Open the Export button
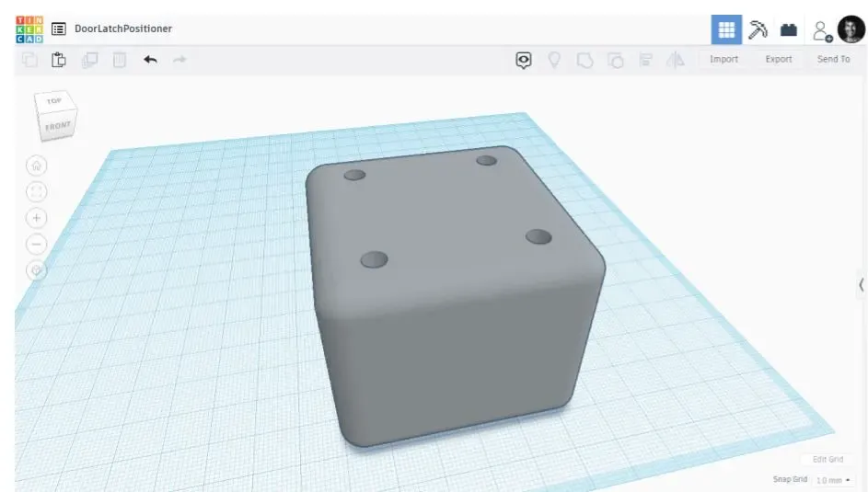Image resolution: width=868 pixels, height=492 pixels. (x=779, y=59)
